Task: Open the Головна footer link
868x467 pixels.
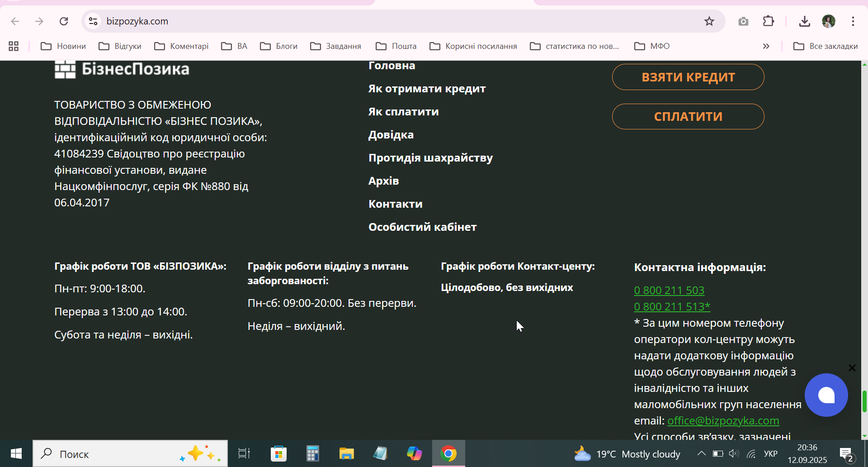Action: coord(392,66)
